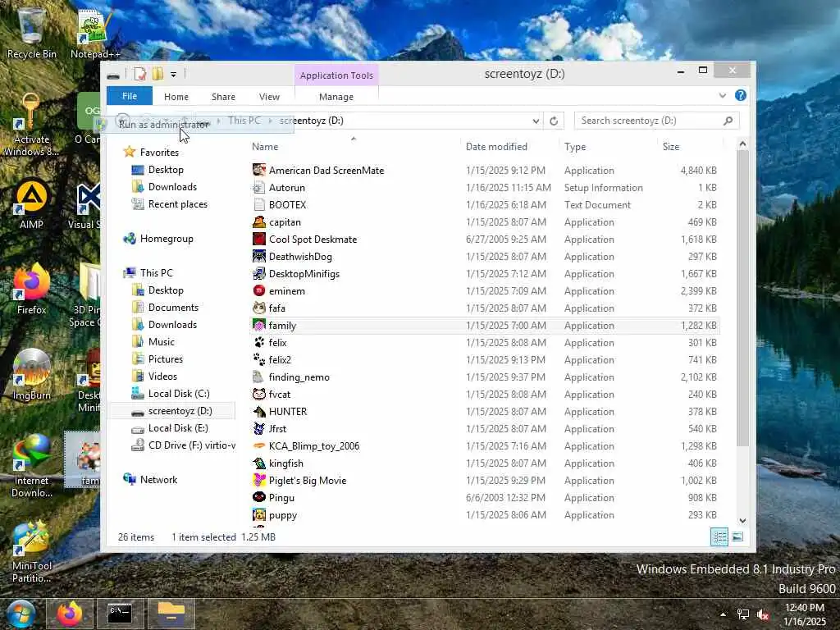Viewport: 840px width, 630px height.
Task: Select the fafa cat icon
Action: pyautogui.click(x=258, y=308)
